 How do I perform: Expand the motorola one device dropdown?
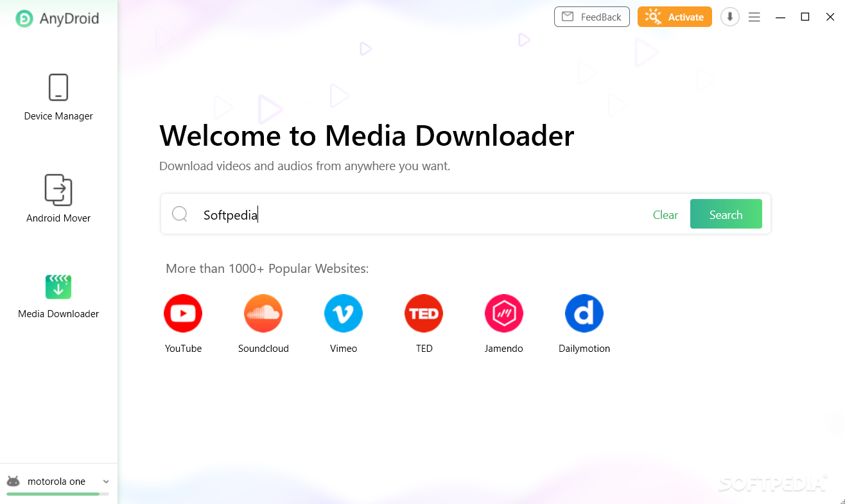click(106, 482)
